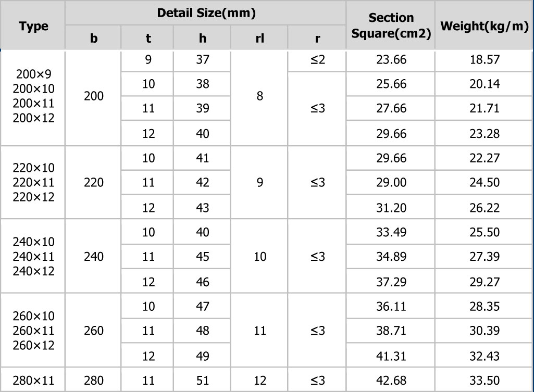Click the h value 49 cell

202,356
